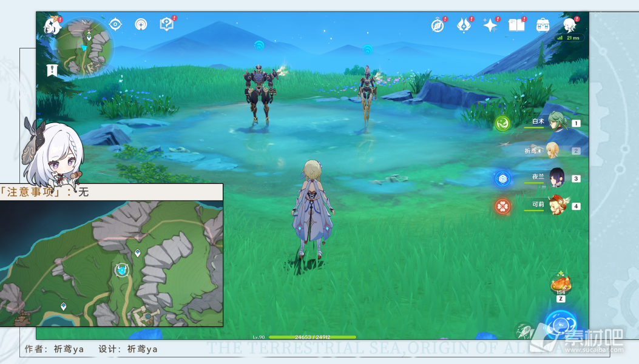Screen dimensions: 639x364
Task: Open the circular minimap
Action: point(84,47)
